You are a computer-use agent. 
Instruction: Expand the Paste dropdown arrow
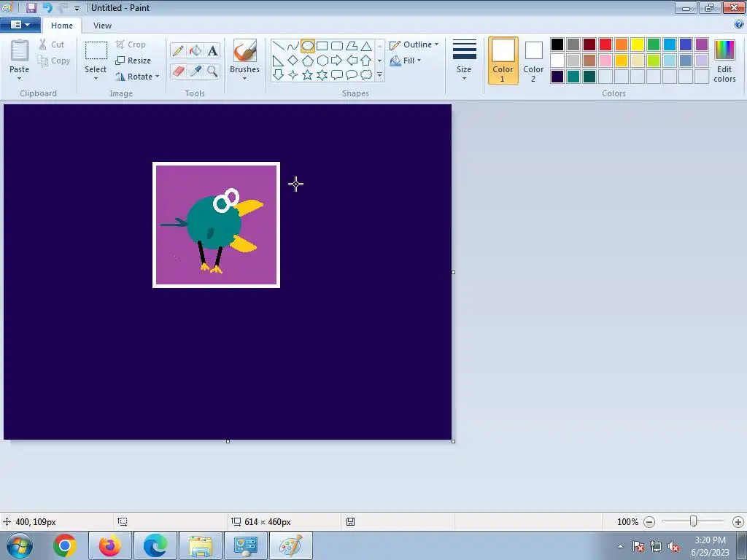pyautogui.click(x=20, y=79)
